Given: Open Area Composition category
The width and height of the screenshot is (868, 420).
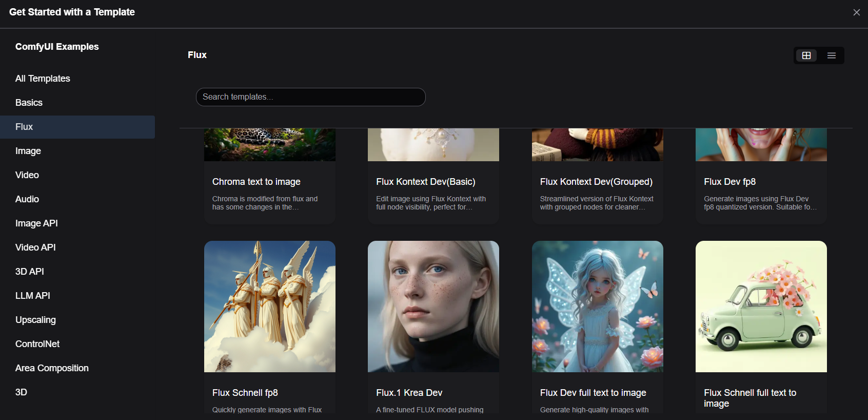Looking at the screenshot, I should pyautogui.click(x=77, y=368).
